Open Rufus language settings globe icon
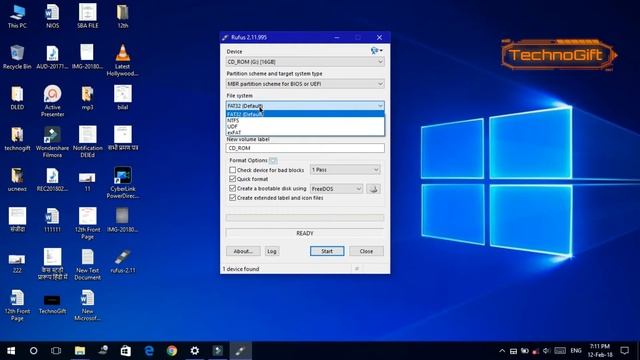Viewport: 640px width, 360px height. coord(376,51)
